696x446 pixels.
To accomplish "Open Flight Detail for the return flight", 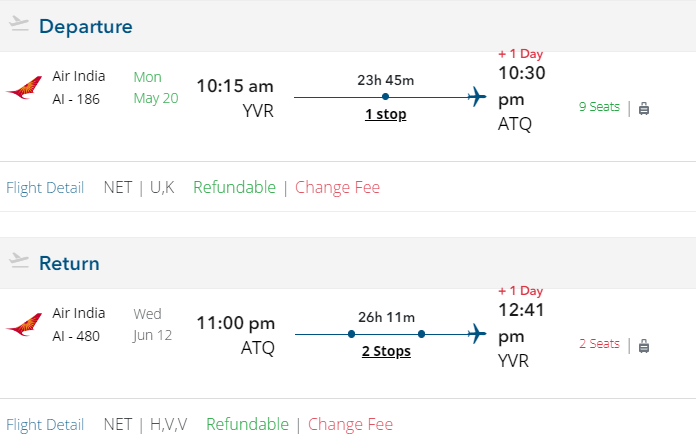I will tap(45, 424).
